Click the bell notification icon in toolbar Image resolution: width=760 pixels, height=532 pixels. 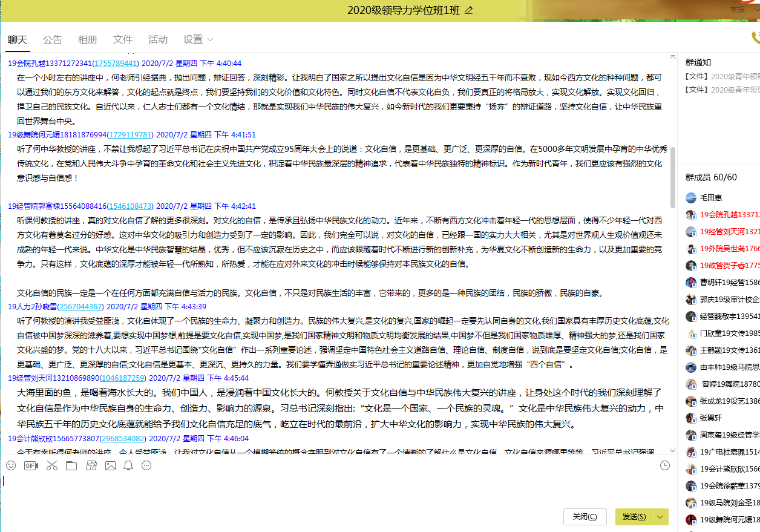tap(128, 465)
